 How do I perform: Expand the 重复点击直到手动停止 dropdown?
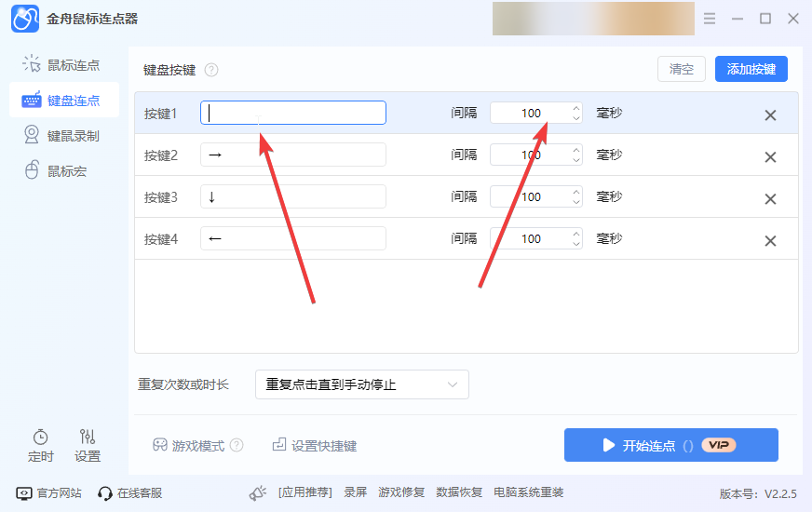click(362, 384)
